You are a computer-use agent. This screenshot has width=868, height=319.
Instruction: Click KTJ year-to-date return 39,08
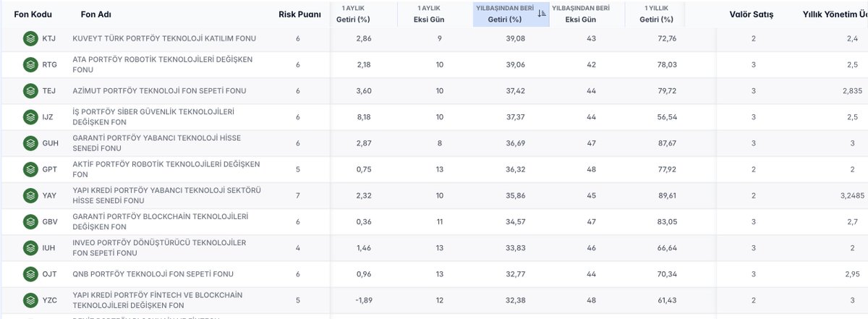[x=515, y=38]
